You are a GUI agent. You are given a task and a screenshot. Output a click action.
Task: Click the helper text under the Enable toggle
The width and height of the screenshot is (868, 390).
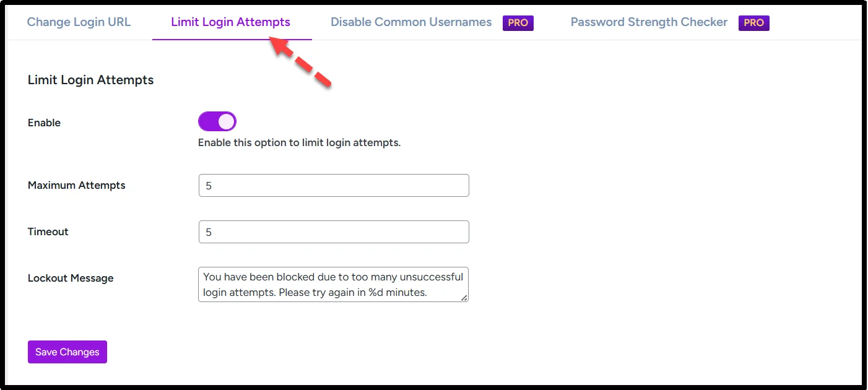point(300,142)
